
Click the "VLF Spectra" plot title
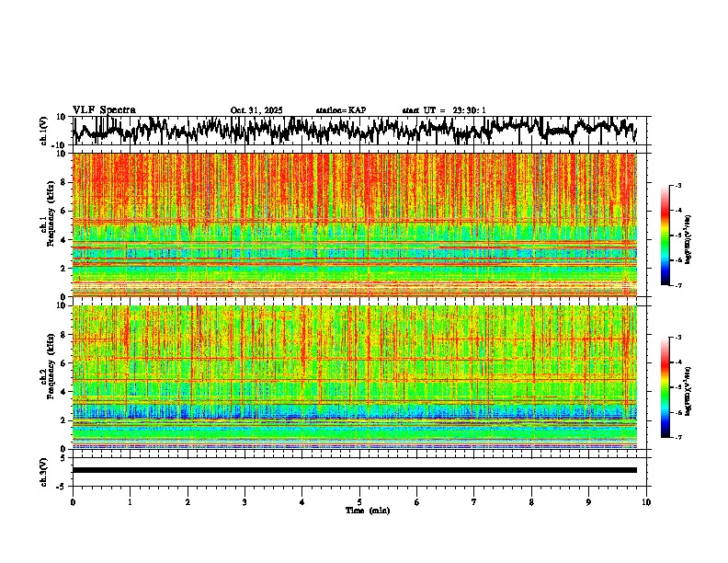tap(104, 110)
